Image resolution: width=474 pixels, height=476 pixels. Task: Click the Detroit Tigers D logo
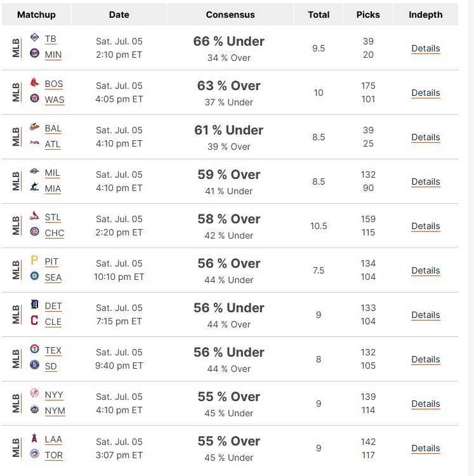[35, 304]
